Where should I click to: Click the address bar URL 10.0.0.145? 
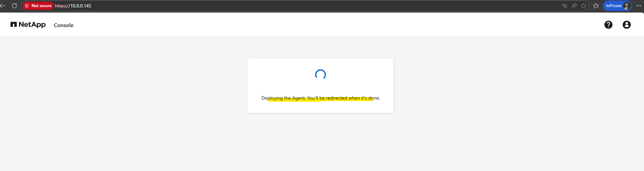[x=73, y=6]
